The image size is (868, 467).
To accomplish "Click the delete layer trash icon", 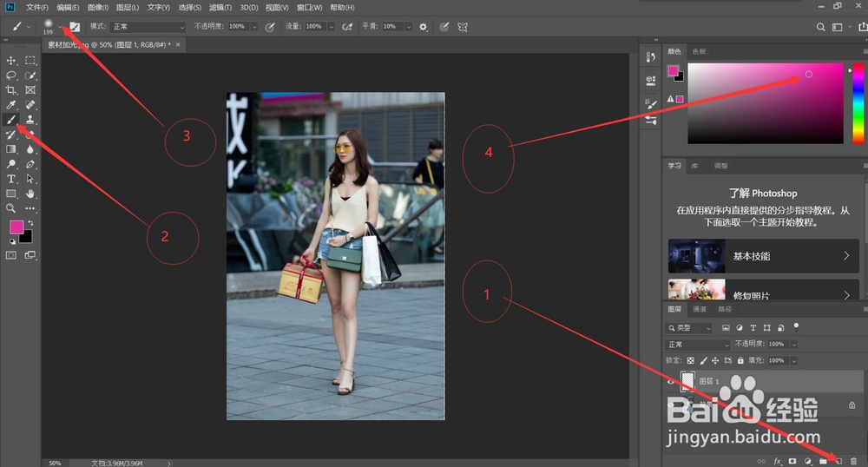I will pos(854,461).
